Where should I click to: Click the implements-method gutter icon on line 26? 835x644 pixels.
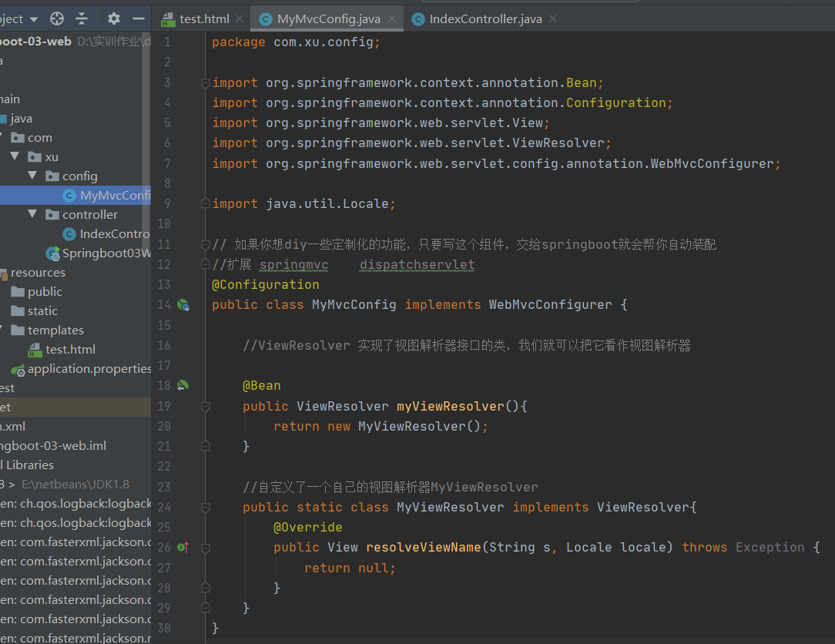pyautogui.click(x=183, y=548)
